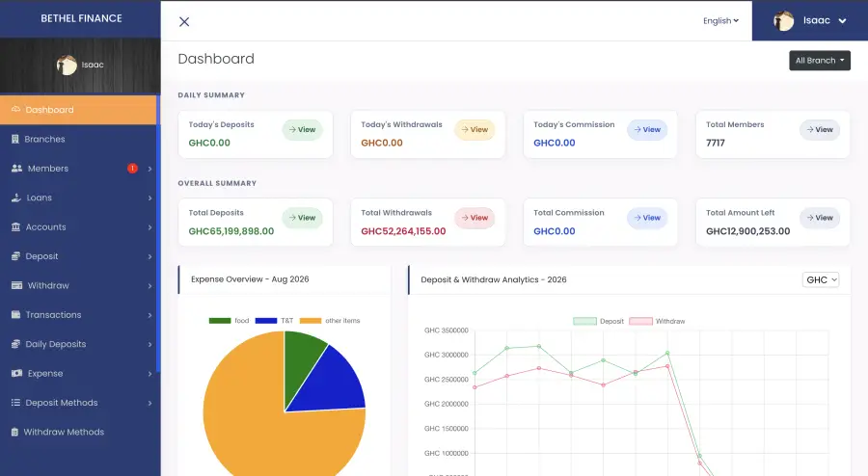Click the Deposit & Withdraw Analytics - 2026 heading

pos(493,279)
